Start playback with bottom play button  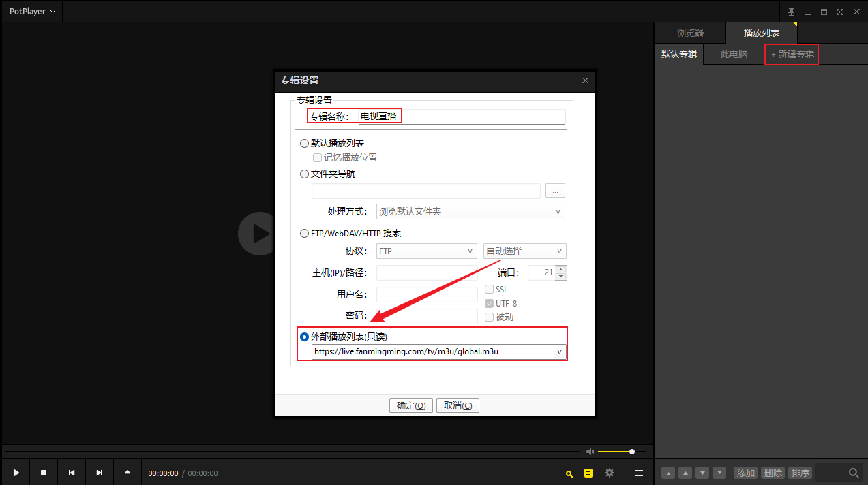pyautogui.click(x=16, y=473)
